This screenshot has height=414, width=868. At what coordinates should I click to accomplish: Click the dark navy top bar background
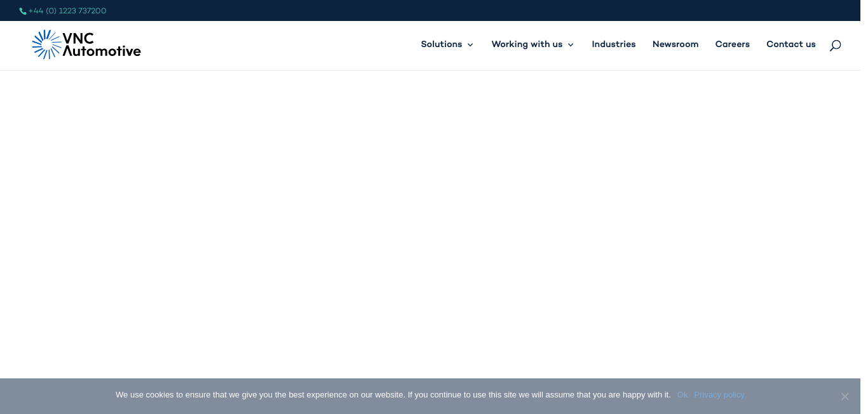(445, 11)
